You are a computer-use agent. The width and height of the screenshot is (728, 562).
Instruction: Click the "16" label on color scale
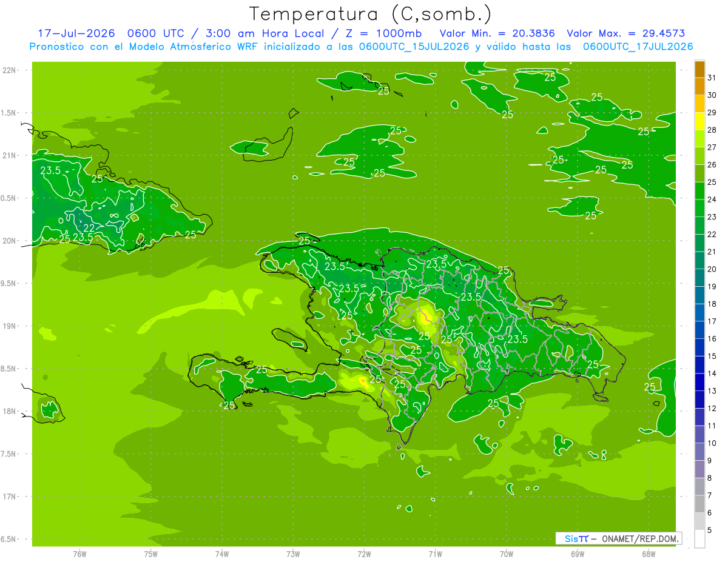pyautogui.click(x=712, y=339)
